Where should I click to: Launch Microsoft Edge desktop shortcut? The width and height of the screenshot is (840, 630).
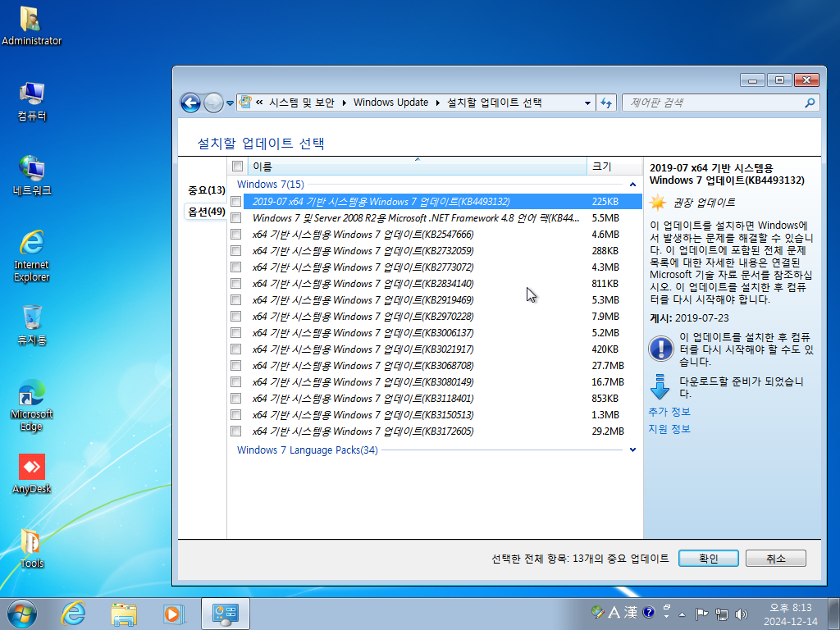32,405
